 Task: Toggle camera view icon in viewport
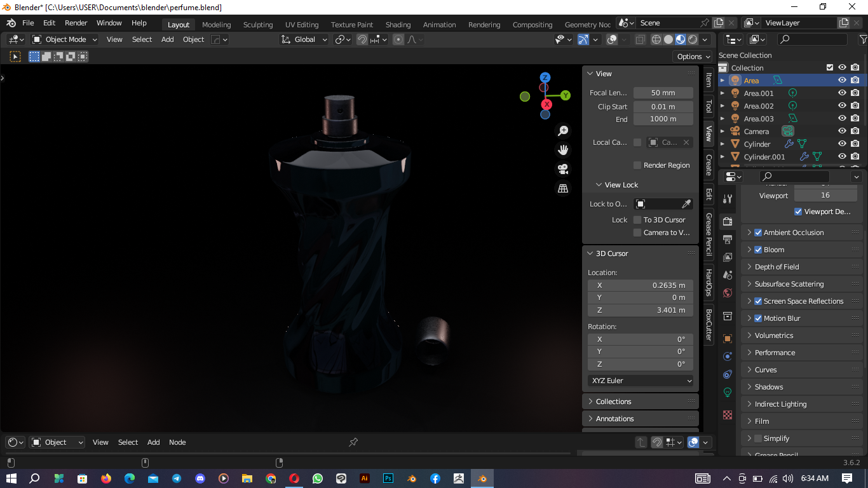(x=563, y=169)
